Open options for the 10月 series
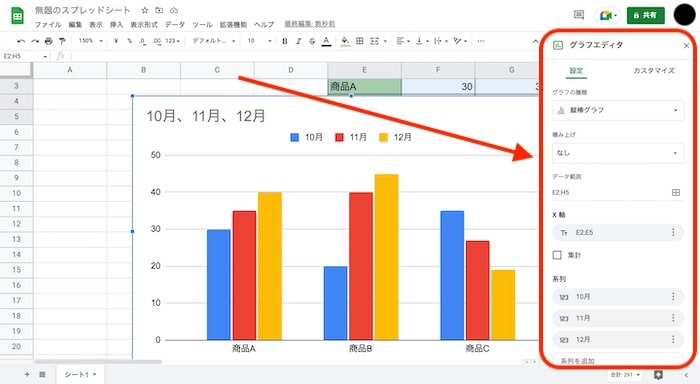This screenshot has width=700, height=384. pyautogui.click(x=673, y=296)
